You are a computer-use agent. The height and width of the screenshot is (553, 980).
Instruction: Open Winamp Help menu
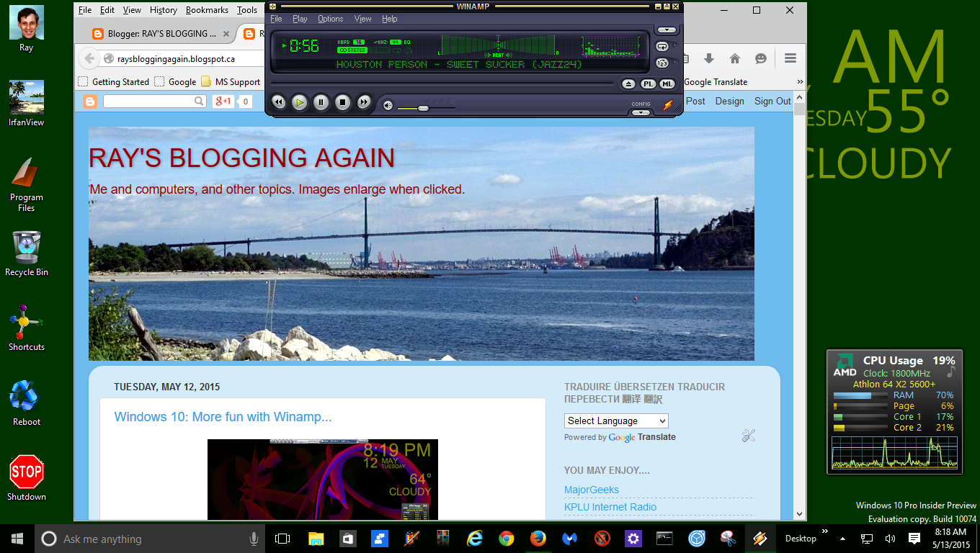(390, 19)
